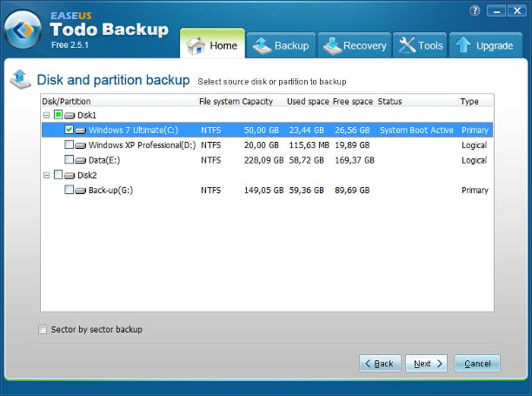Click the 50,00 GB capacity value
The height and width of the screenshot is (396, 532).
pyautogui.click(x=262, y=130)
